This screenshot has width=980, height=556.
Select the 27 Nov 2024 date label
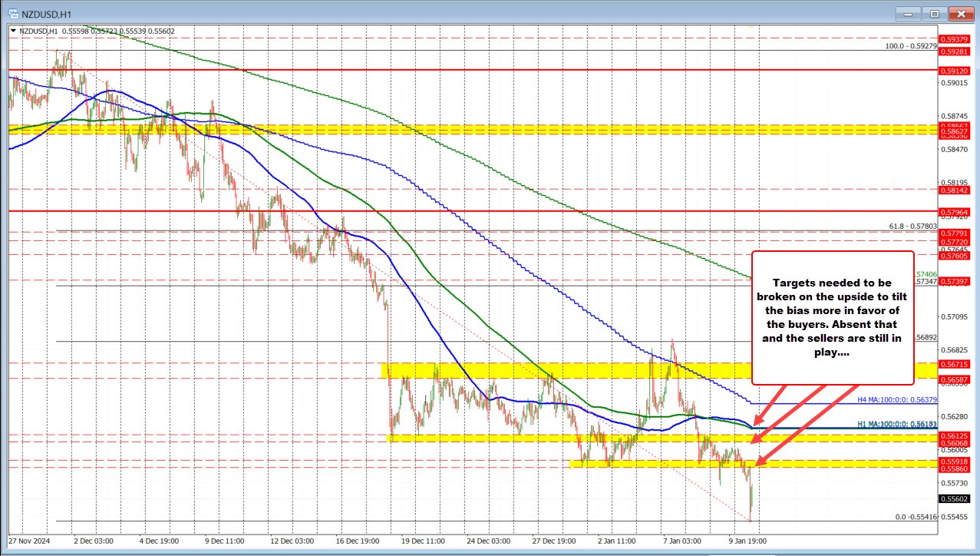click(29, 541)
